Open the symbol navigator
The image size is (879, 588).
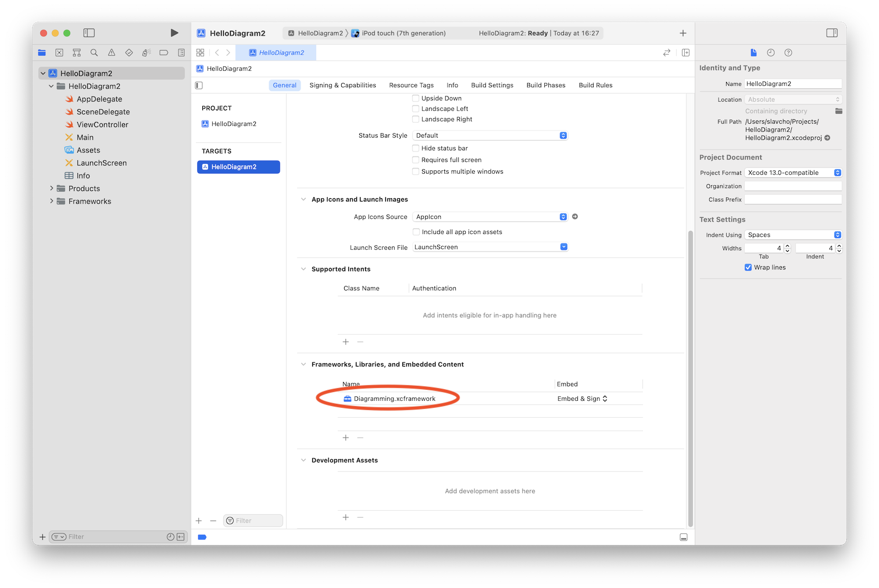click(77, 52)
